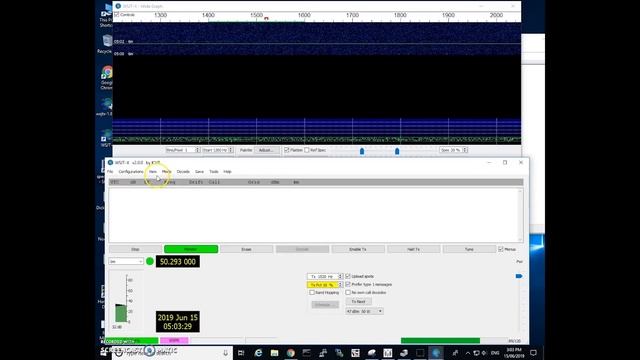Toggle the Flatten checkbox in Wide Graph
Screen dimensions: 640x360
point(287,150)
